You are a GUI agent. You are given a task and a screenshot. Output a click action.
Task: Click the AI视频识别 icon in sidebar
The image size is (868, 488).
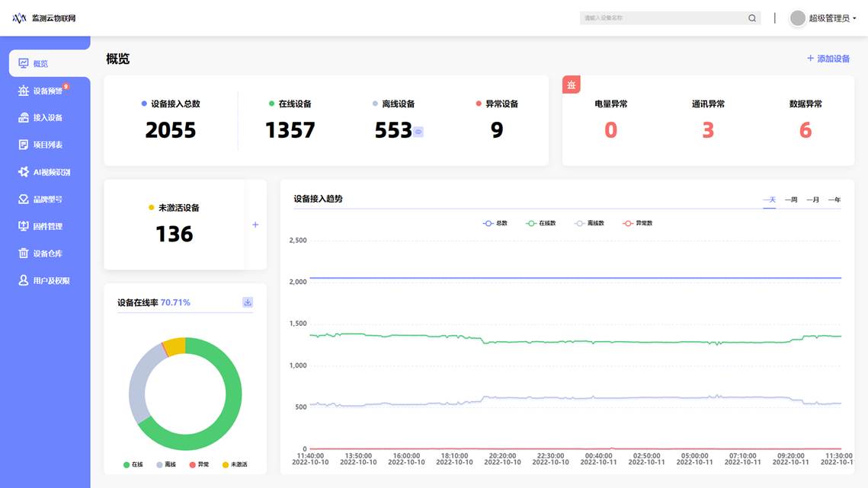point(24,172)
